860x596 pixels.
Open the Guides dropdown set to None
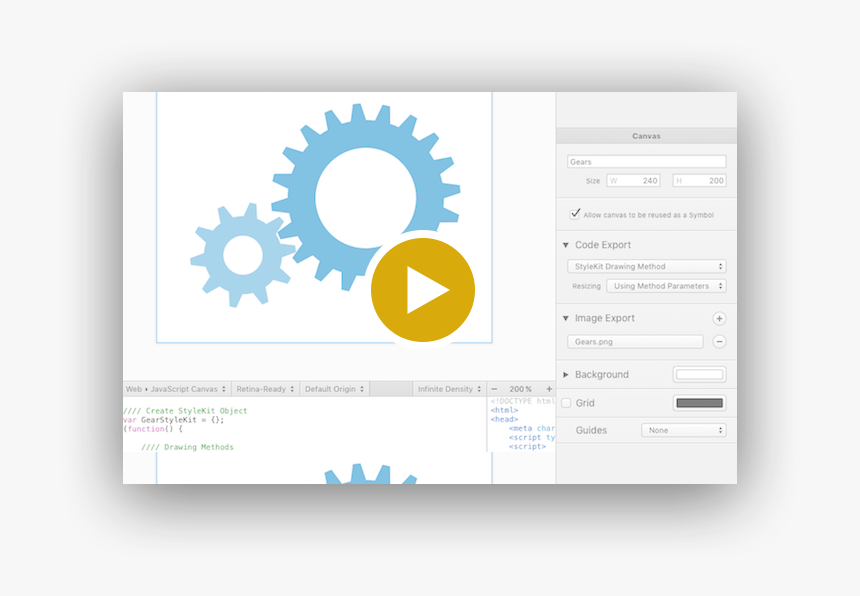(x=683, y=431)
